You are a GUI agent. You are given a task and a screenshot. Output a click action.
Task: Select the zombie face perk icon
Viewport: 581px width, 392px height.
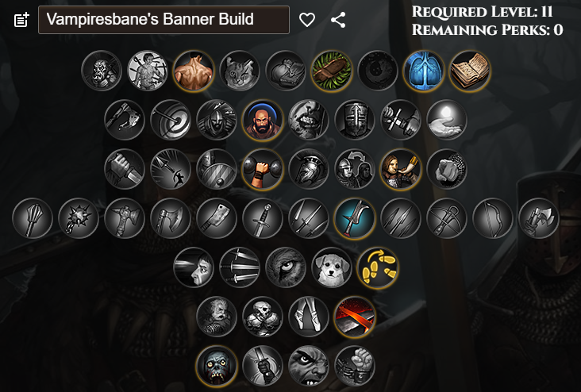217,366
